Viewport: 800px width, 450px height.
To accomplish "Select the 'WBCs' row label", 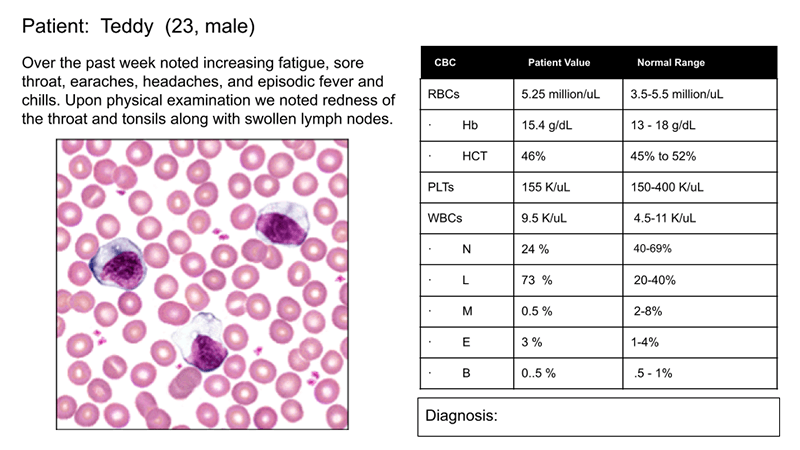I will point(444,218).
